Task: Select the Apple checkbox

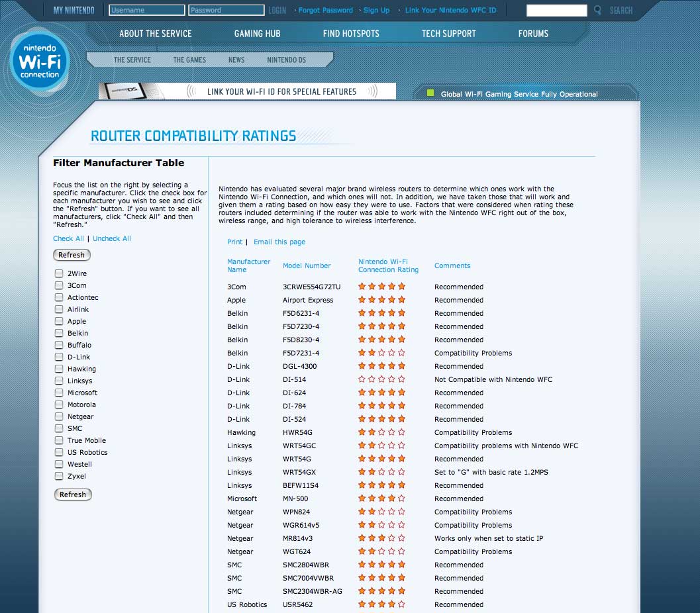Action: tap(59, 321)
